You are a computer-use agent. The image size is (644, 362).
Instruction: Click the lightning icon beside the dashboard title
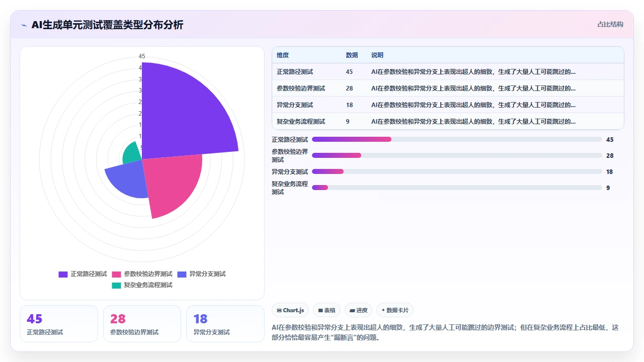pyautogui.click(x=24, y=25)
